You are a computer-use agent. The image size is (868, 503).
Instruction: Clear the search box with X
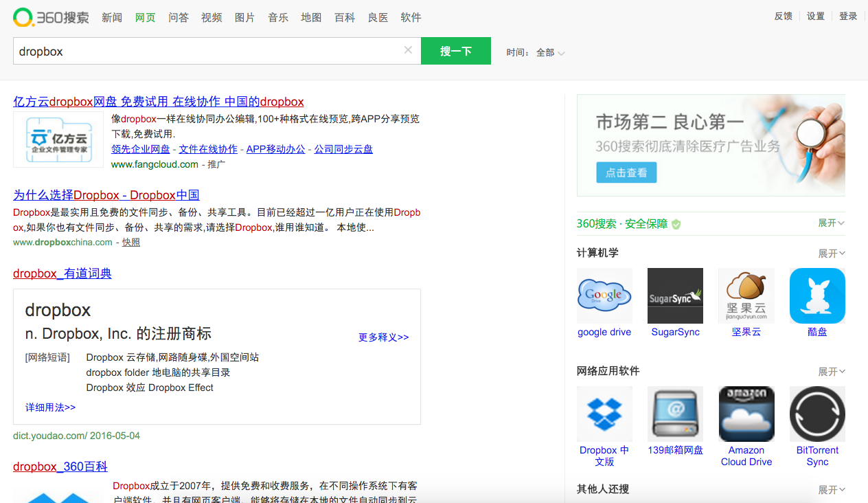(x=408, y=50)
